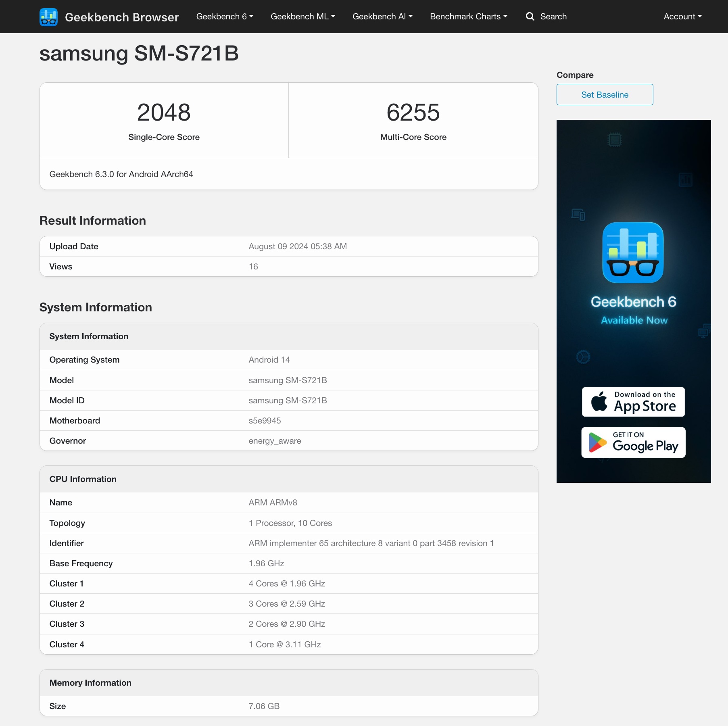Expand the Benchmark Charts menu

pos(469,17)
